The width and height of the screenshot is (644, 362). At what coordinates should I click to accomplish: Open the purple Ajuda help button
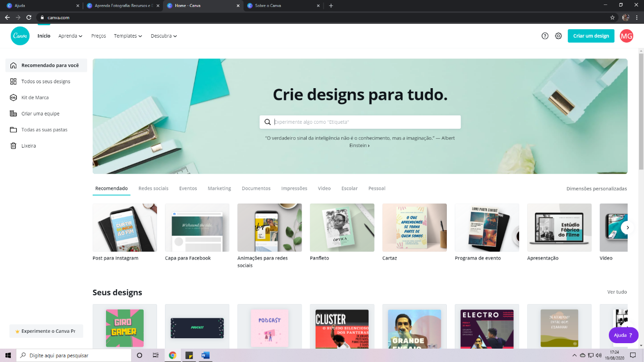coord(624,335)
